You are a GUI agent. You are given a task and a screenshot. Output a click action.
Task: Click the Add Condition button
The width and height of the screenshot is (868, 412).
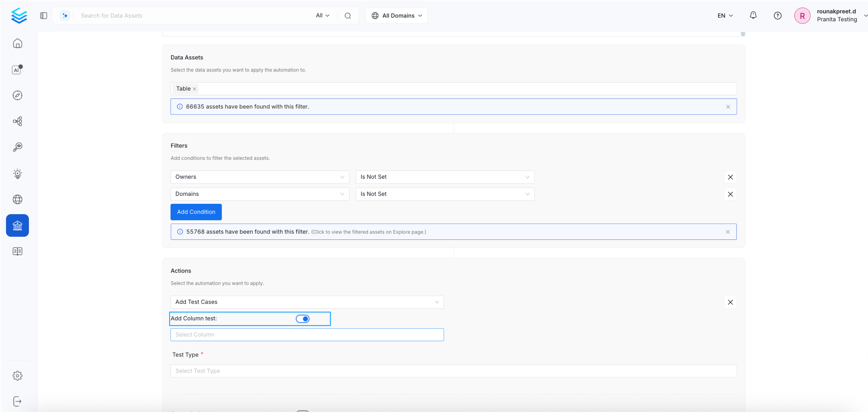(196, 212)
